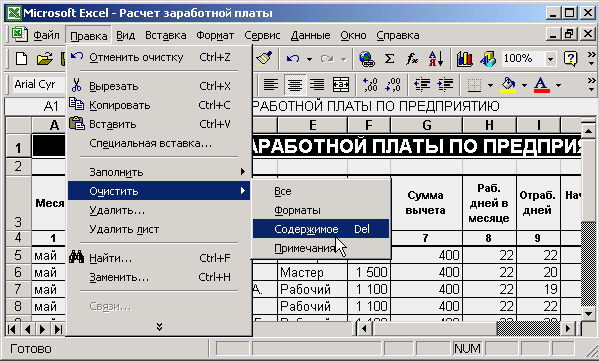
Task: Open Font Color dropdown arrow
Action: pos(558,85)
